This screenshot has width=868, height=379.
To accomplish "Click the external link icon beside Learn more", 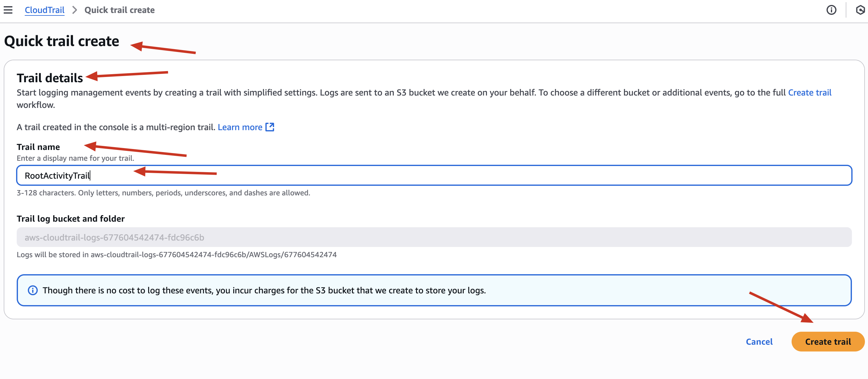I will [x=270, y=127].
